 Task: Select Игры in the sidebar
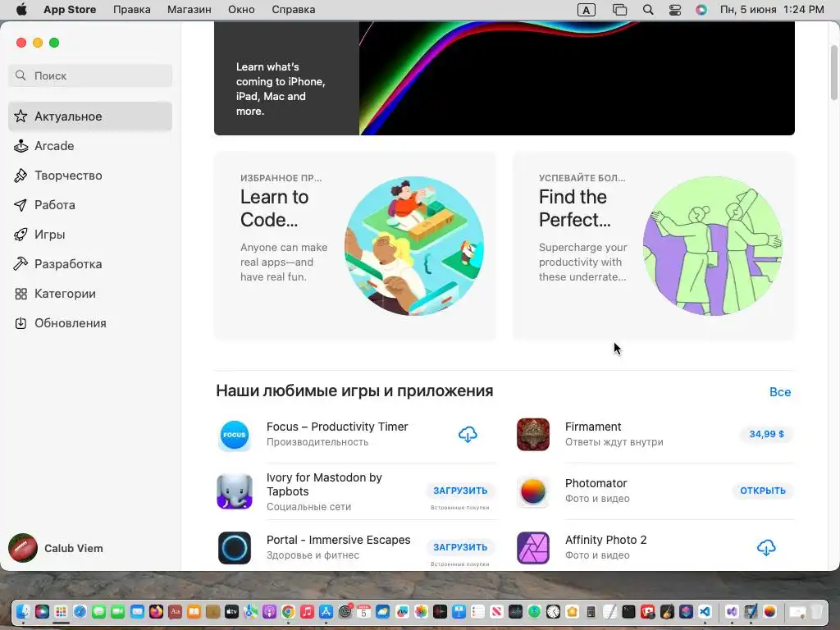tap(90, 234)
